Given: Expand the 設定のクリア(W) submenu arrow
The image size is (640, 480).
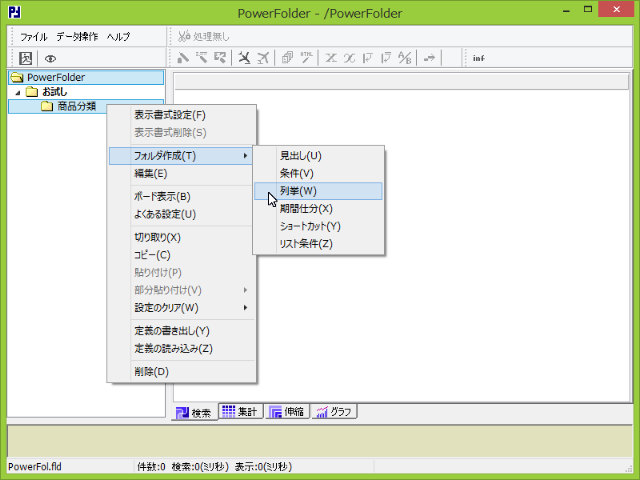Looking at the screenshot, I should tap(245, 308).
